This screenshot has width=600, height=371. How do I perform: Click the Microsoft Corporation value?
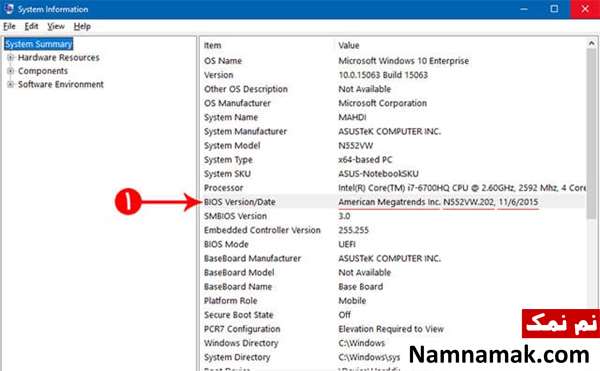coord(382,103)
